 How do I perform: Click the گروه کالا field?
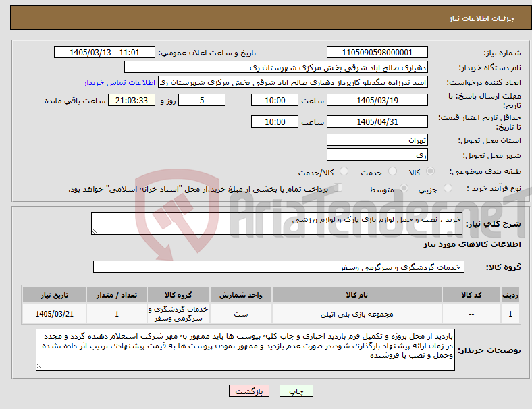[279, 267]
